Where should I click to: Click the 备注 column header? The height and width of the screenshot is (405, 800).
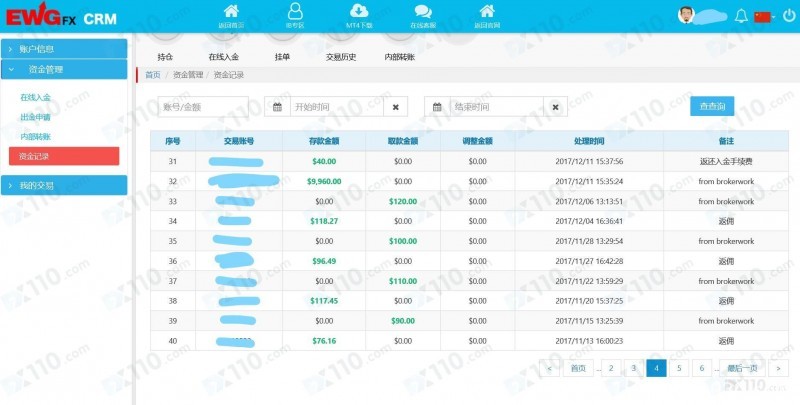point(726,141)
